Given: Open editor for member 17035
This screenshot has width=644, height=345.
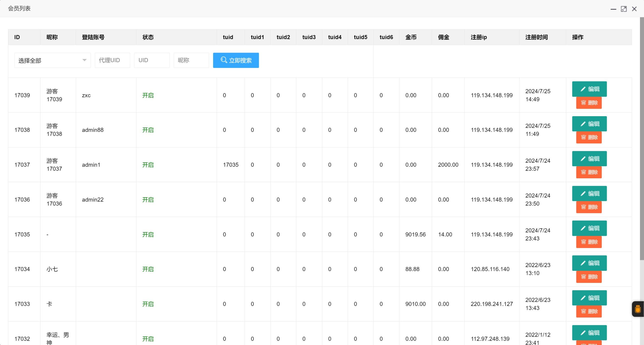Looking at the screenshot, I should [589, 228].
